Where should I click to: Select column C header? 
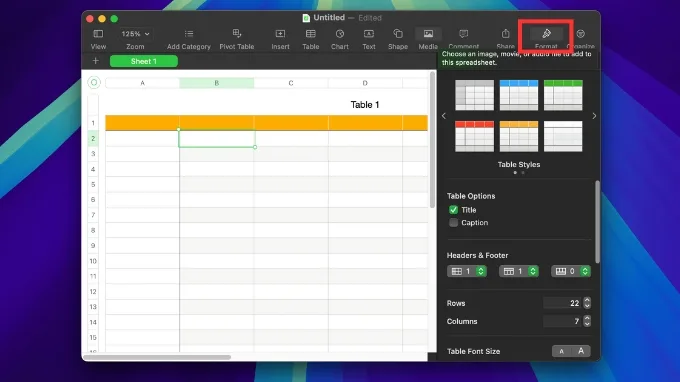[291, 83]
